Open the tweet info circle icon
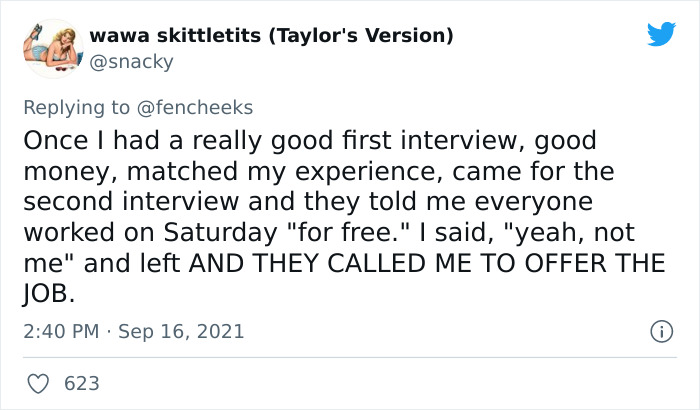Viewport: 700px width, 410px height. pos(661,331)
